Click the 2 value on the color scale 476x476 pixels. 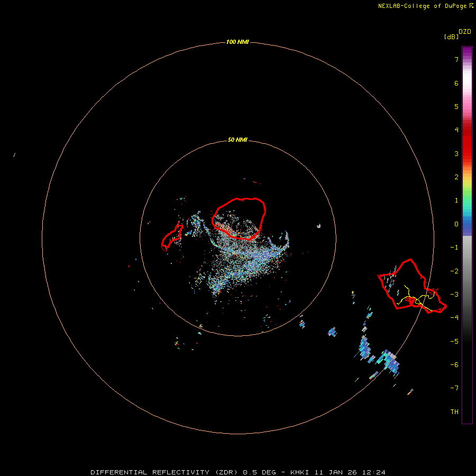(x=456, y=177)
